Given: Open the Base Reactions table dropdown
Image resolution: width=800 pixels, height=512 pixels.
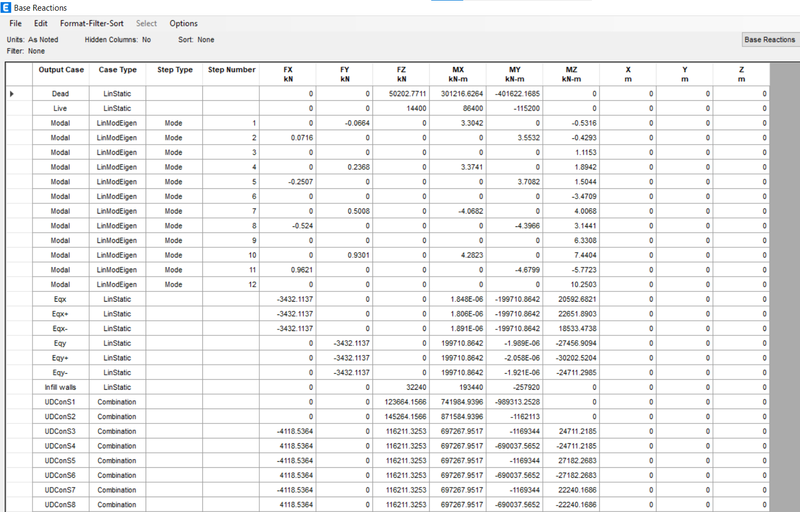Looking at the screenshot, I should coord(769,40).
